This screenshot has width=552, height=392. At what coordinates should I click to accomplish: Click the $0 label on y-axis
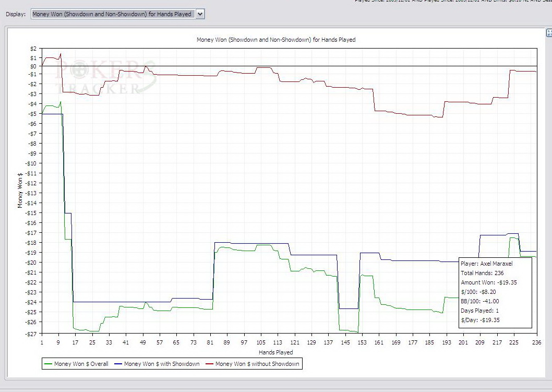tap(32, 66)
